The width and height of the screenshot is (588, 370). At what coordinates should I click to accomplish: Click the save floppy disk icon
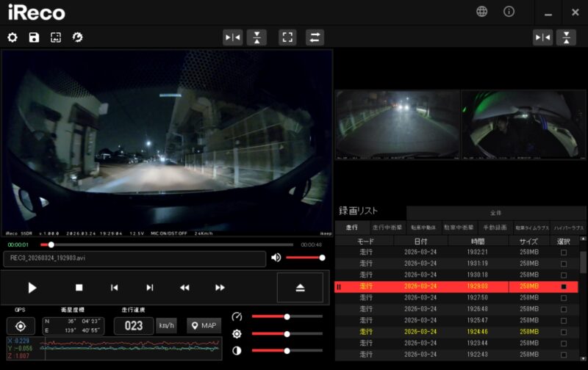[34, 37]
